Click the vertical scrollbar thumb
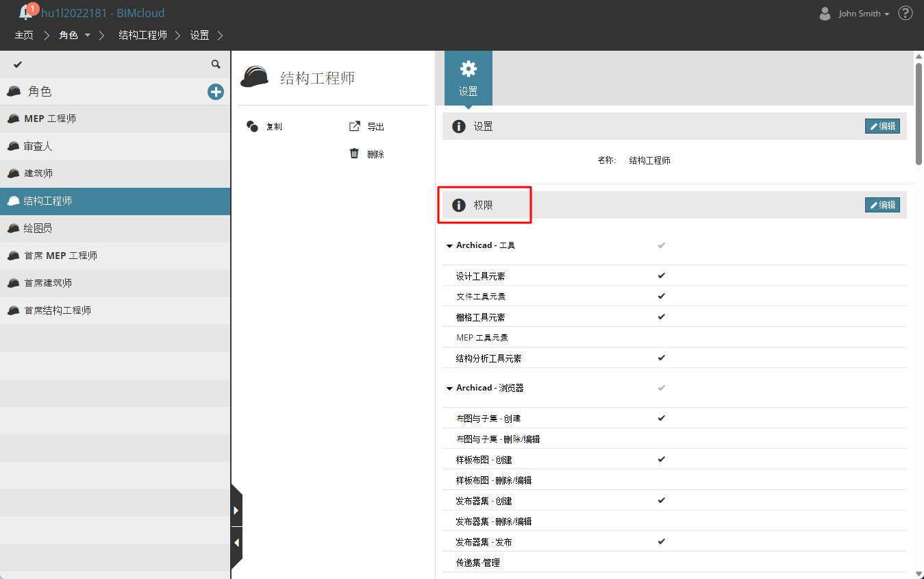The height and width of the screenshot is (579, 924). tap(919, 113)
